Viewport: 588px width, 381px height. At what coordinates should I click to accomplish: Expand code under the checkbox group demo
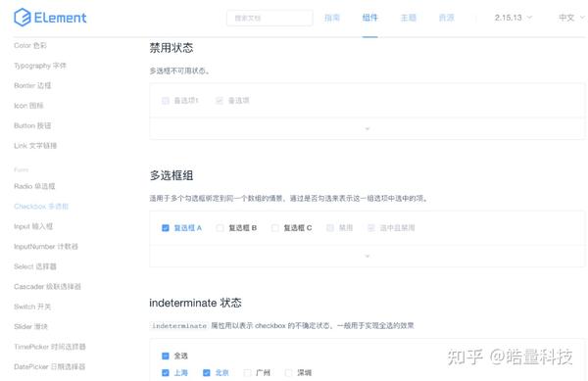(367, 256)
